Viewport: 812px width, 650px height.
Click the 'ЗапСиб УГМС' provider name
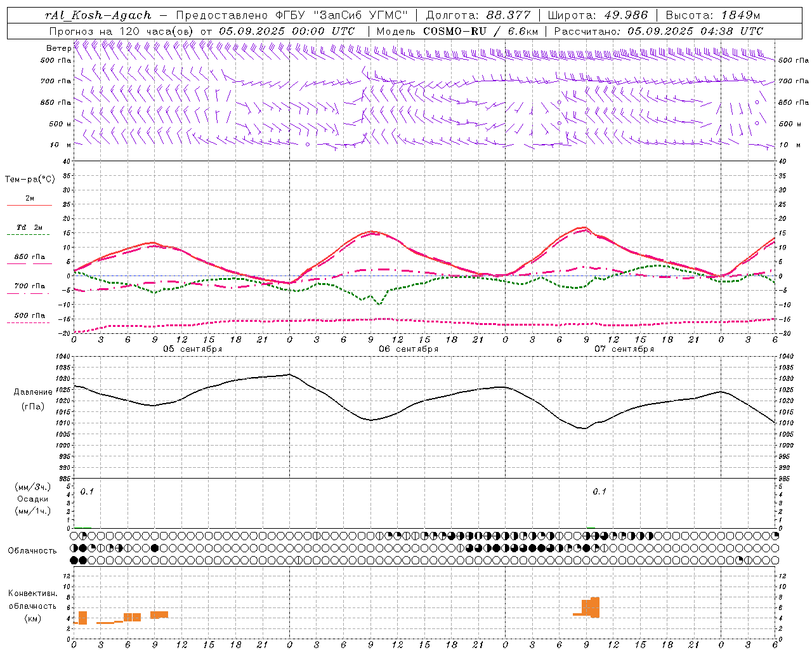tap(361, 15)
